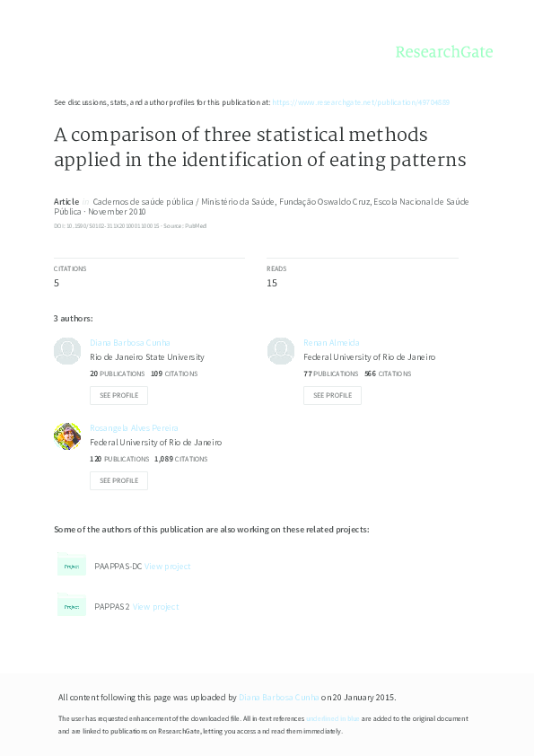This screenshot has height=756, width=534.
Task: Click See Profile under Renan Almeida
Action: click(x=333, y=395)
